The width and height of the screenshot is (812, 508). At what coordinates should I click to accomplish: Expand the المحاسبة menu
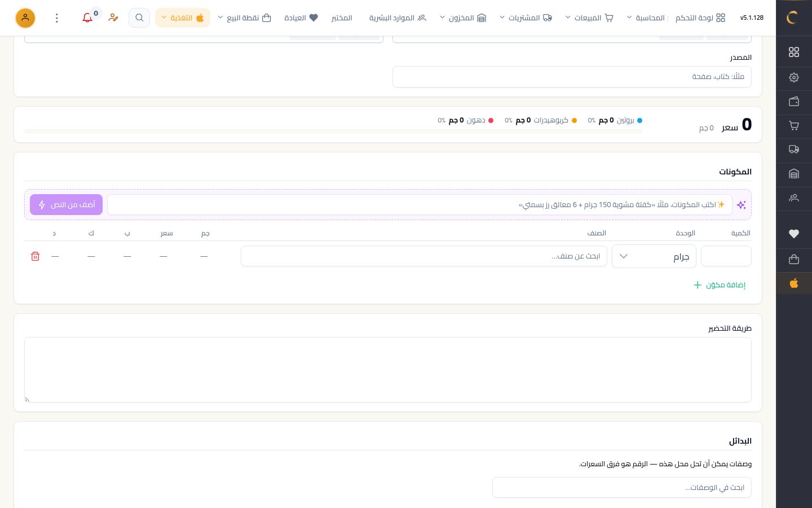tap(645, 18)
